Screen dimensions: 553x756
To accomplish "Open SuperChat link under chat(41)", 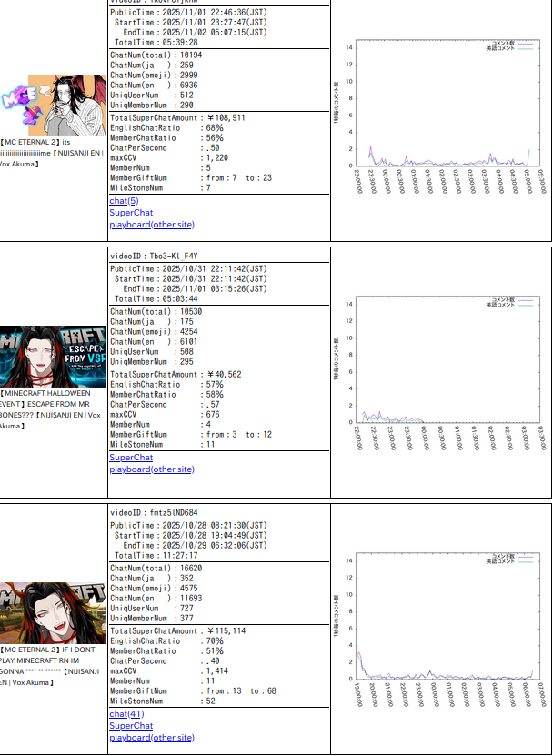I will pos(131,726).
